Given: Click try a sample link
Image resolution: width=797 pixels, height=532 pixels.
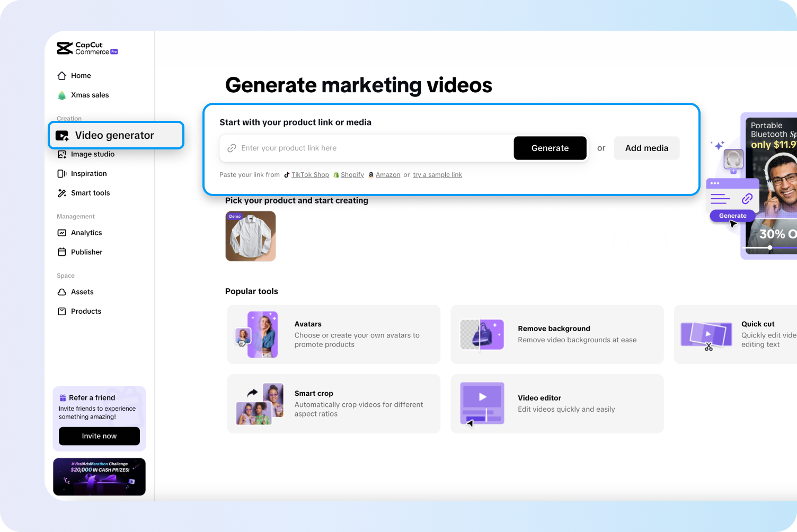Looking at the screenshot, I should coord(437,174).
